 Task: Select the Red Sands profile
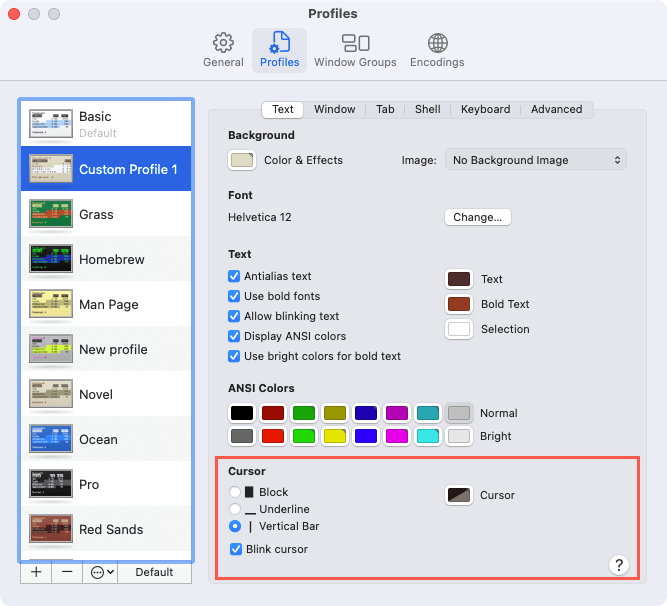click(106, 529)
